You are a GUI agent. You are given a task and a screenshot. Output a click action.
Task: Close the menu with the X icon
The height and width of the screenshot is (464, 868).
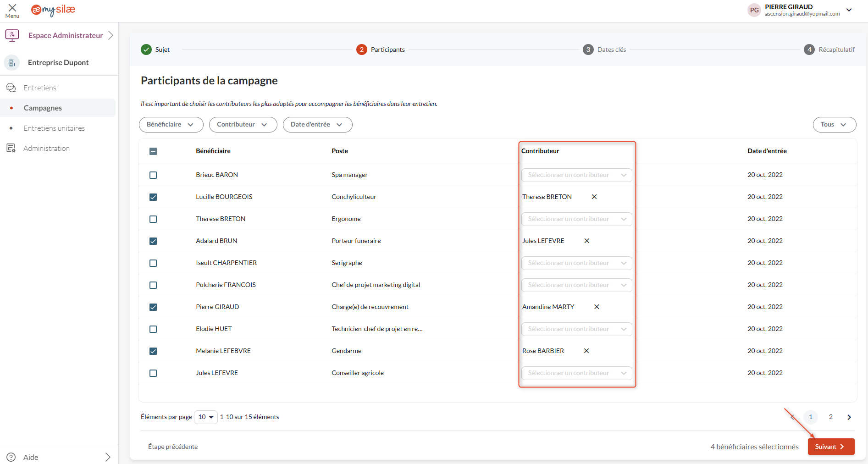(x=12, y=8)
